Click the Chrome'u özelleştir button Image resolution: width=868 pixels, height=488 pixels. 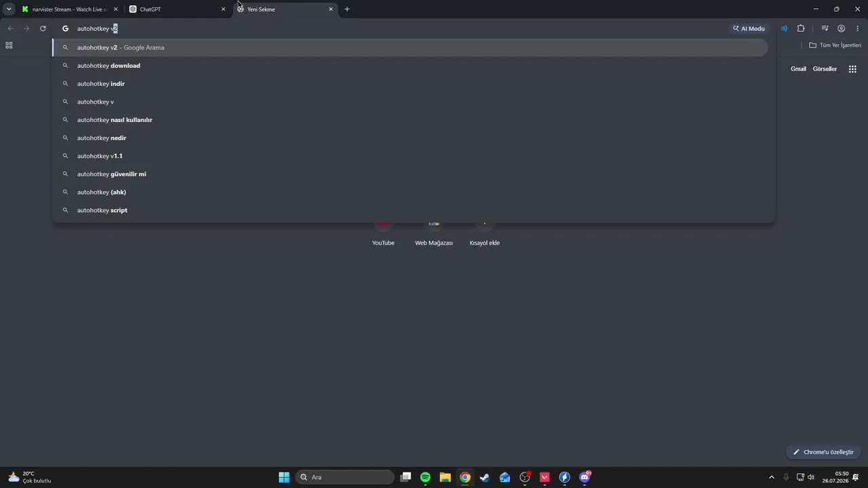[x=823, y=452]
